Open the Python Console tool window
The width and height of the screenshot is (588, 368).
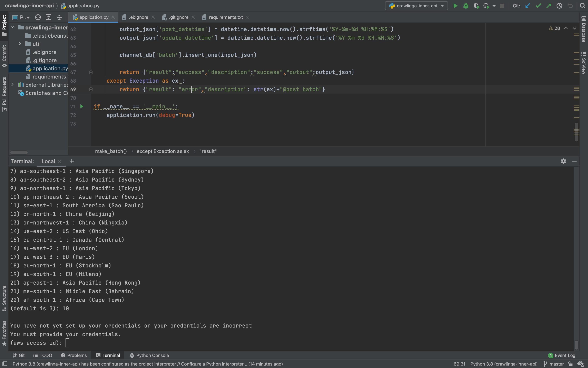click(149, 355)
